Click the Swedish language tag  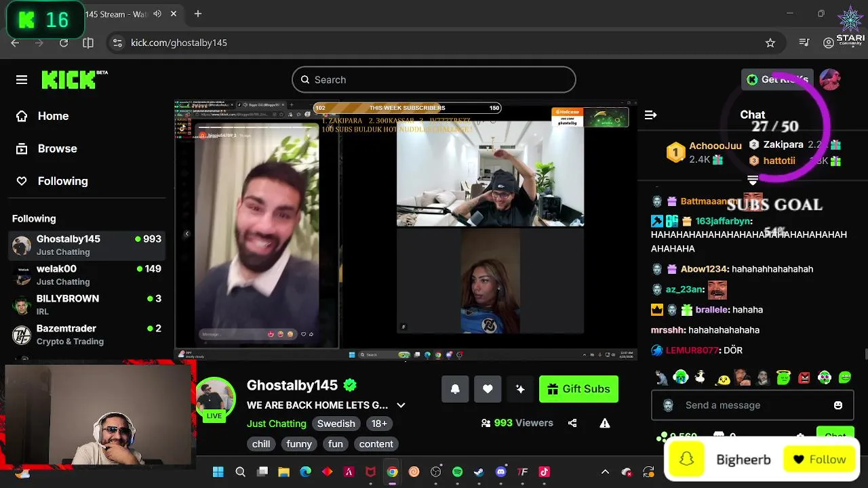[336, 424]
